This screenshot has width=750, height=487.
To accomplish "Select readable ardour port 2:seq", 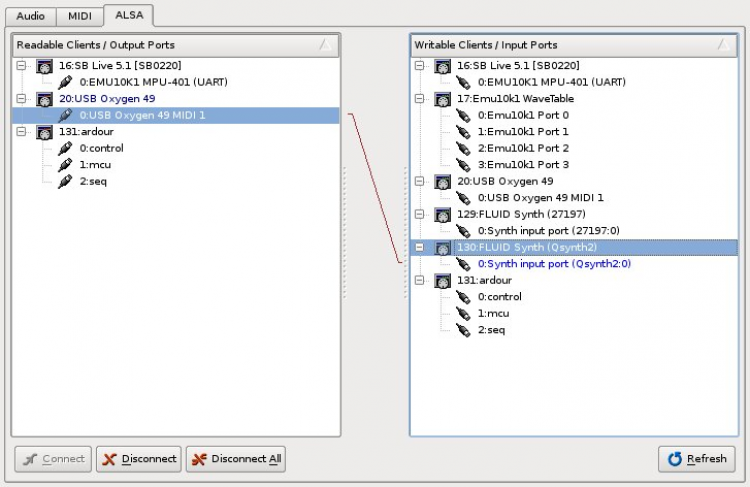I will point(93,181).
